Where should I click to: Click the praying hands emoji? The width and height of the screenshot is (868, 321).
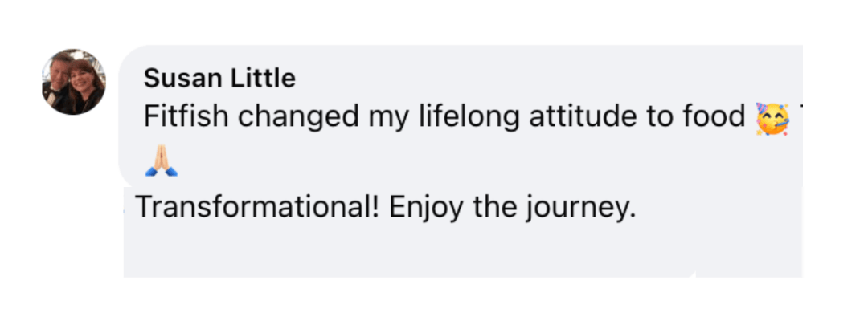pyautogui.click(x=161, y=164)
